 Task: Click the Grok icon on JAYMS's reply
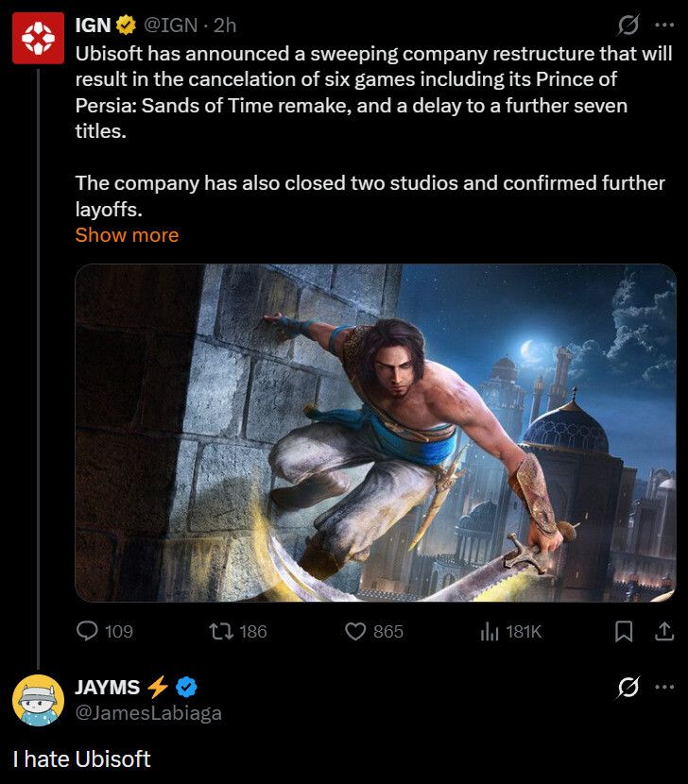click(626, 688)
